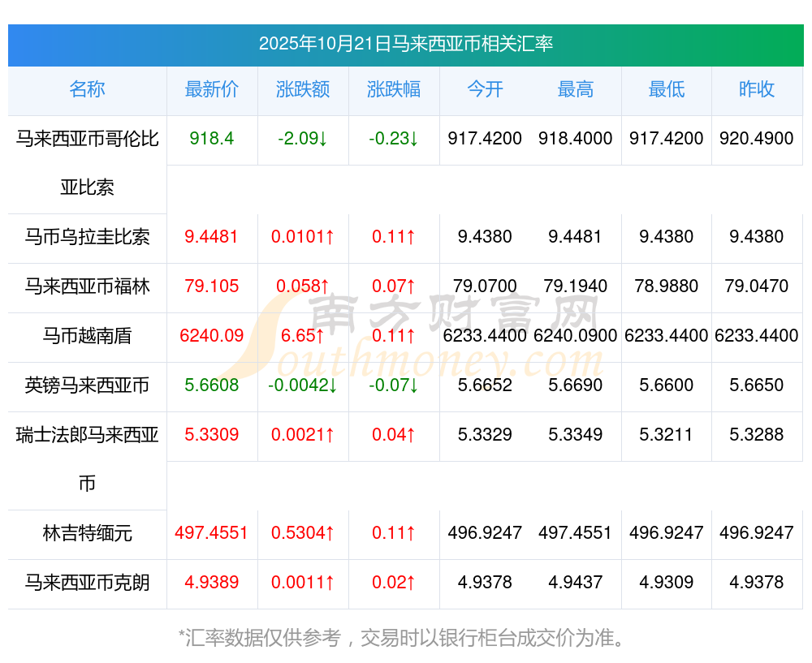Select the 昨收 column header

[x=757, y=90]
